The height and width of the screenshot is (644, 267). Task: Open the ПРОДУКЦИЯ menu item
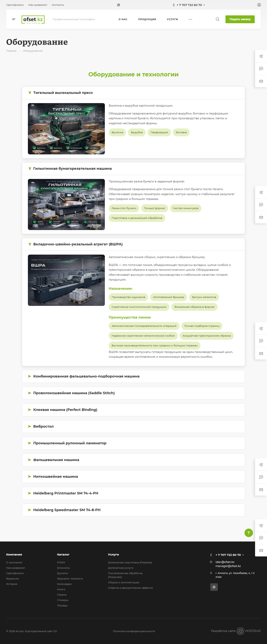click(x=147, y=19)
